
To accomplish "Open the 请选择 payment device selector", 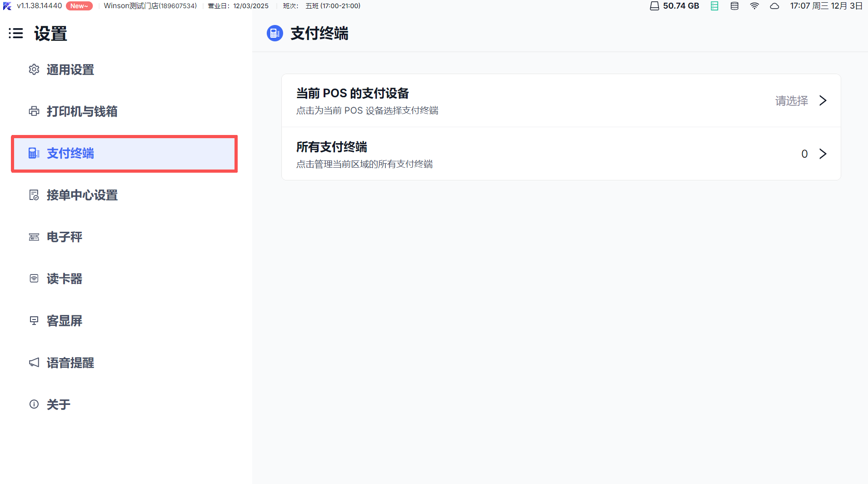I will tap(791, 100).
